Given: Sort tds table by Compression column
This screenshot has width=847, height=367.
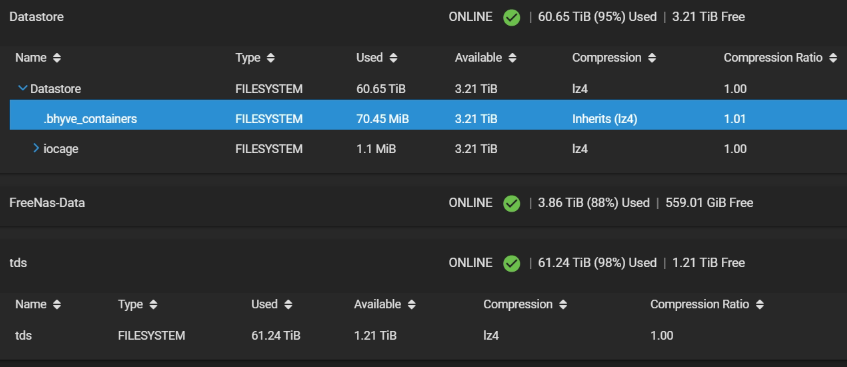Looking at the screenshot, I should 525,304.
